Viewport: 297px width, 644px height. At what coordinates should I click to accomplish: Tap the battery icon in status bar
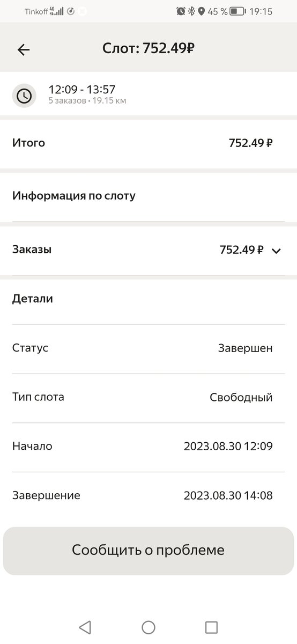click(x=238, y=11)
